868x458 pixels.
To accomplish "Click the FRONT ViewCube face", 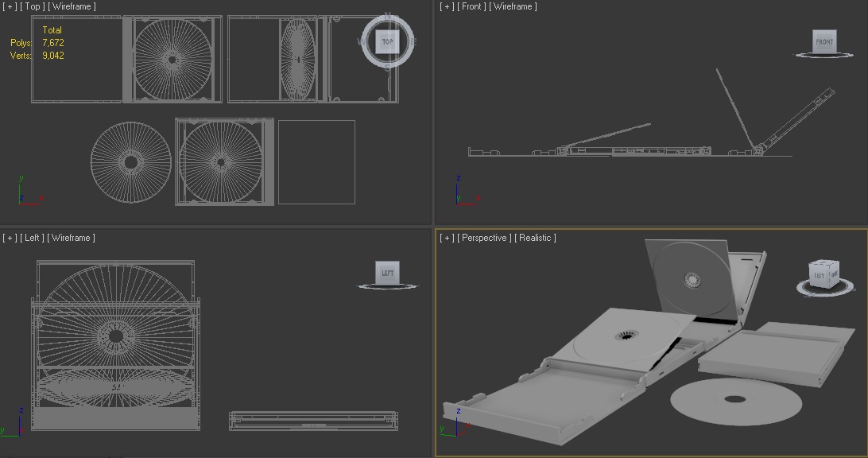I will click(823, 41).
